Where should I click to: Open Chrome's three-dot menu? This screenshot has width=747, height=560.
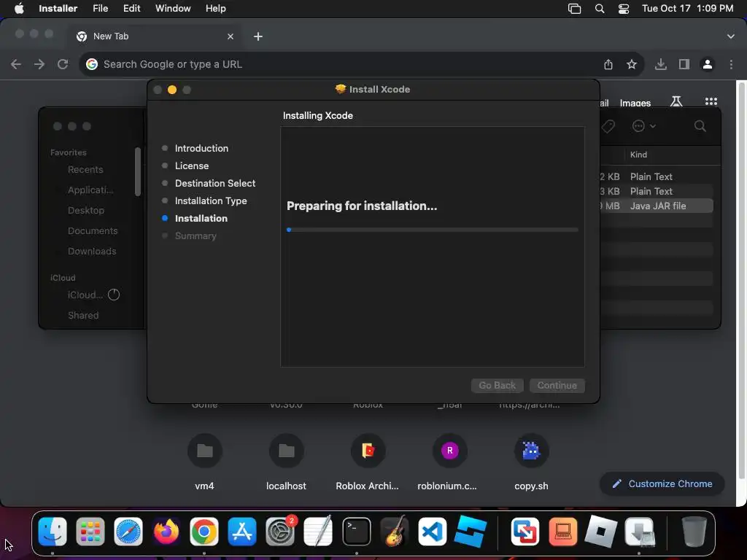point(731,64)
